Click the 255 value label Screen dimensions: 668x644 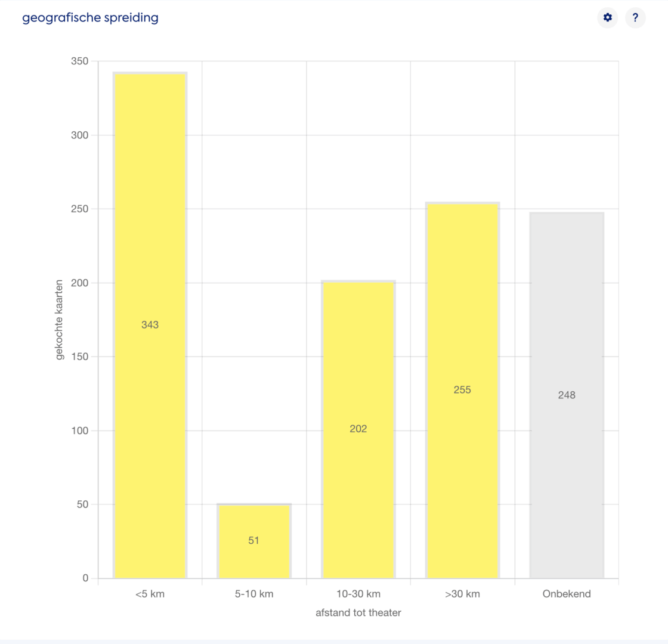tap(462, 390)
